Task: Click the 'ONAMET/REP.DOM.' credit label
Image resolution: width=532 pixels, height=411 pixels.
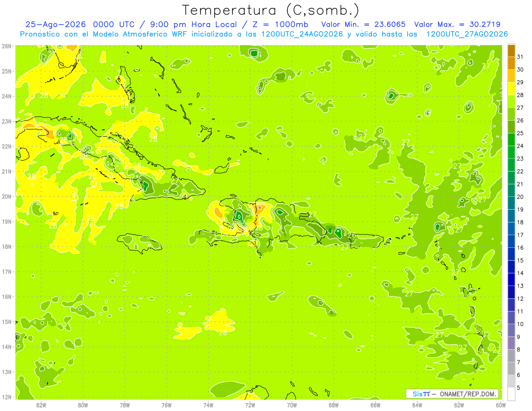Action: coord(469,394)
